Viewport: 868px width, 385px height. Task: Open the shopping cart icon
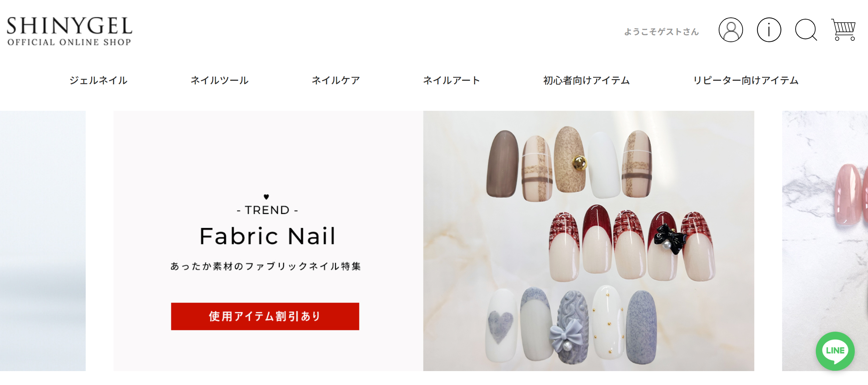coord(843,30)
